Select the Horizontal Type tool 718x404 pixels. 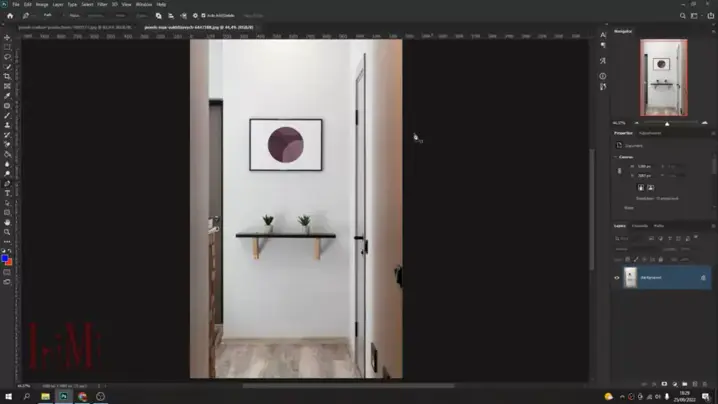point(7,193)
